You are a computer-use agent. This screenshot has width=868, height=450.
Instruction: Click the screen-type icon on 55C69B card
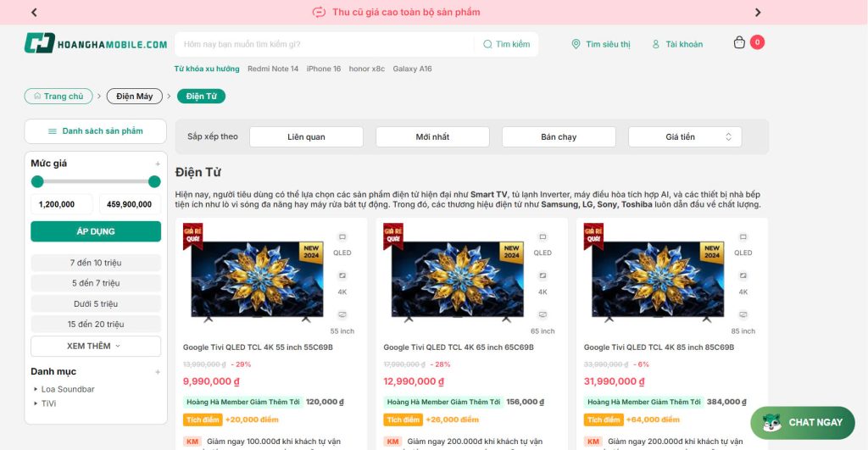coord(342,237)
